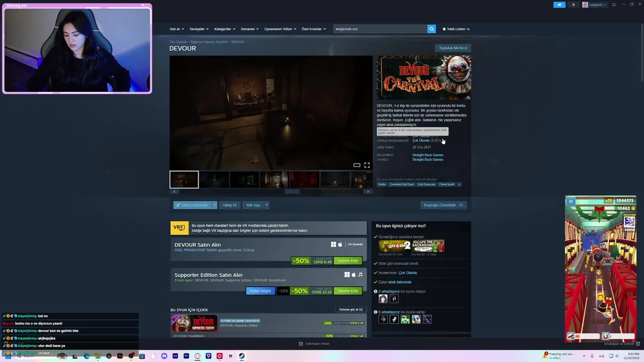Open the nargeesh account dropdown

[594, 5]
